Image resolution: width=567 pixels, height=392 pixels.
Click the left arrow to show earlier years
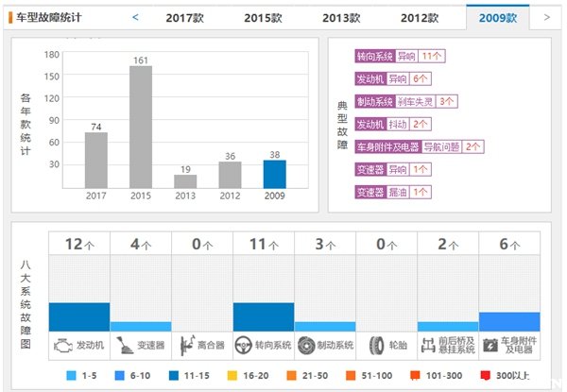coord(135,17)
